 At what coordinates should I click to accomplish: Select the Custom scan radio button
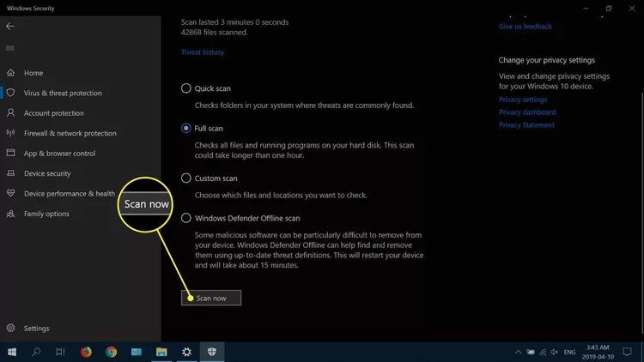[x=186, y=178]
